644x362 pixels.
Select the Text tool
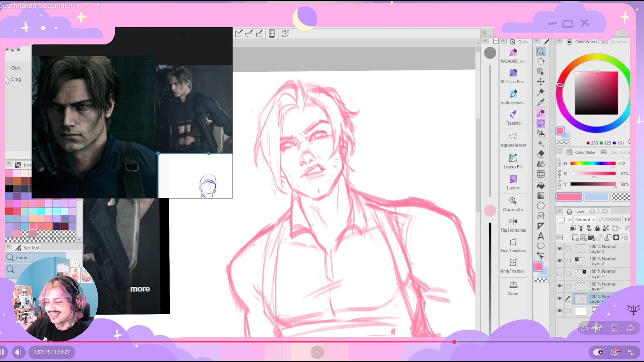tap(541, 236)
